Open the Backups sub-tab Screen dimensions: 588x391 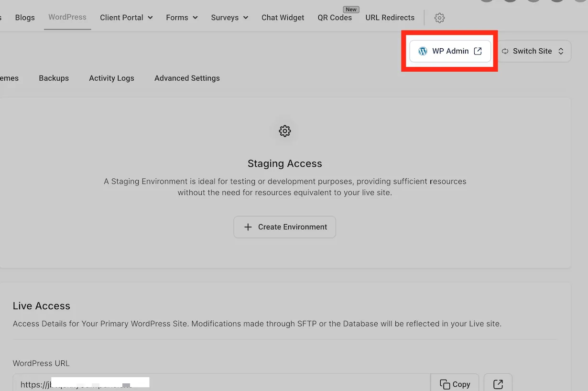pos(54,78)
